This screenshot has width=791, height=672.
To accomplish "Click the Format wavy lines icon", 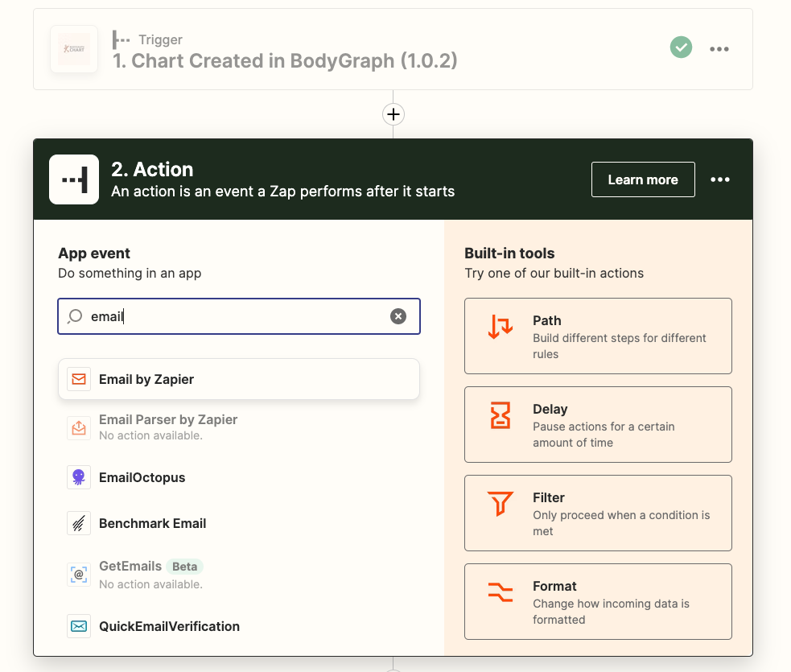I will (x=501, y=592).
